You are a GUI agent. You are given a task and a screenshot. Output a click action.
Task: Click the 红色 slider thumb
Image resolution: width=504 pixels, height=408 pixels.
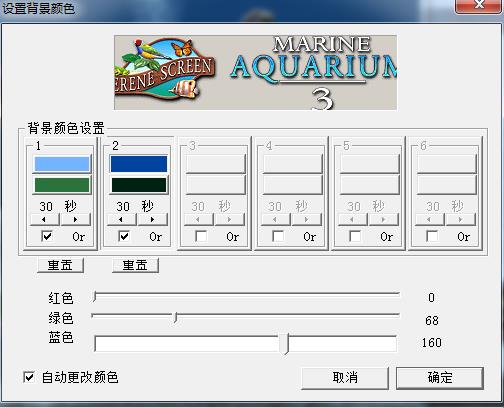(x=95, y=296)
